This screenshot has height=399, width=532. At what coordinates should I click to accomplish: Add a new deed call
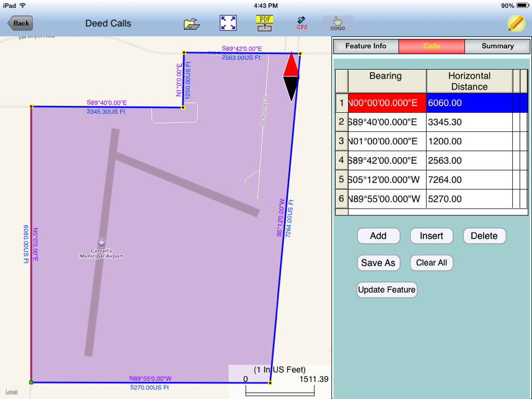378,236
